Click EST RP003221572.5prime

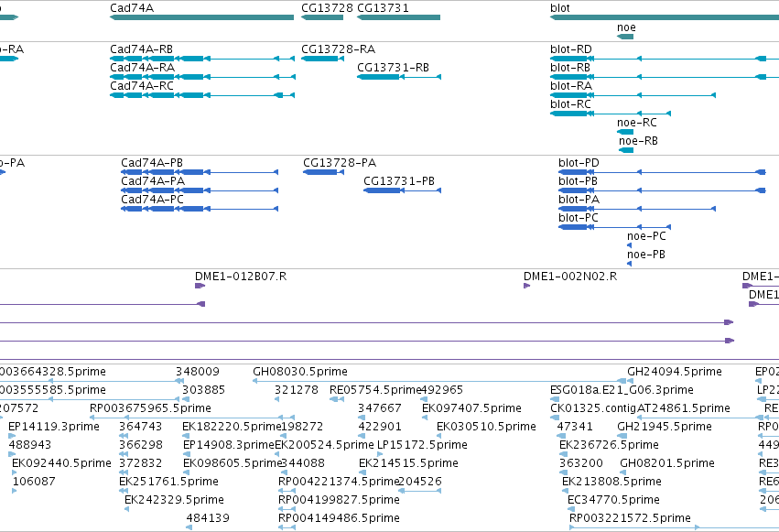pos(630,518)
